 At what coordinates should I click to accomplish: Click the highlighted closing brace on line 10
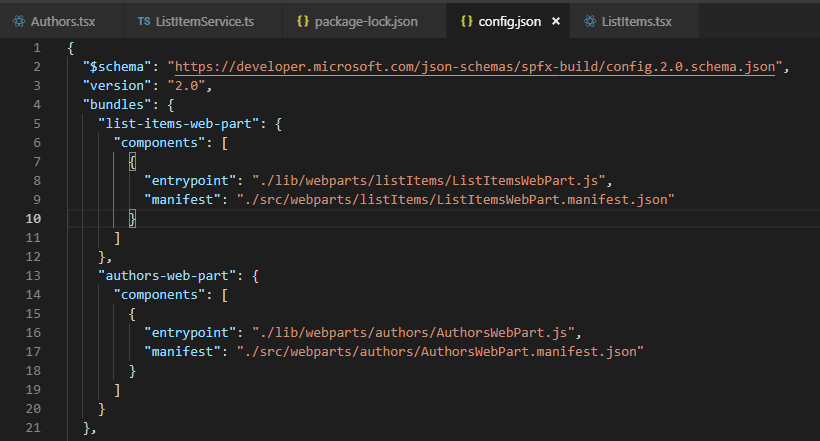(x=132, y=219)
